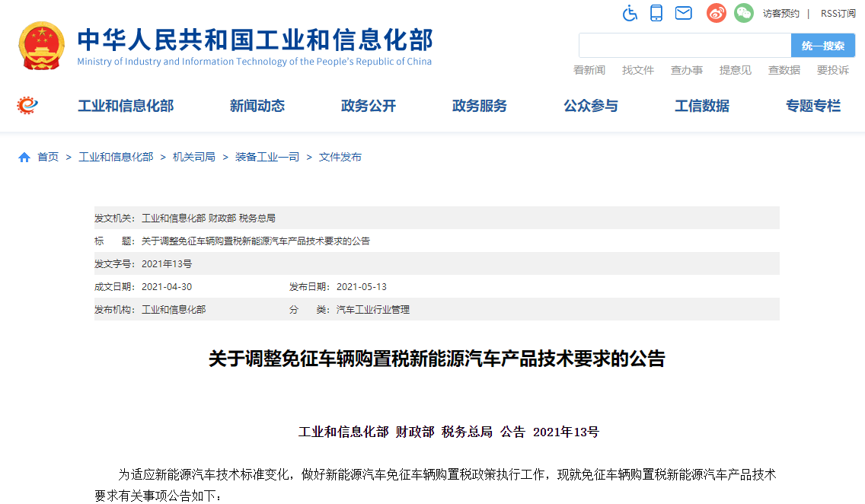This screenshot has width=865, height=504.
Task: Select 查数据 quick link
Action: [x=784, y=70]
